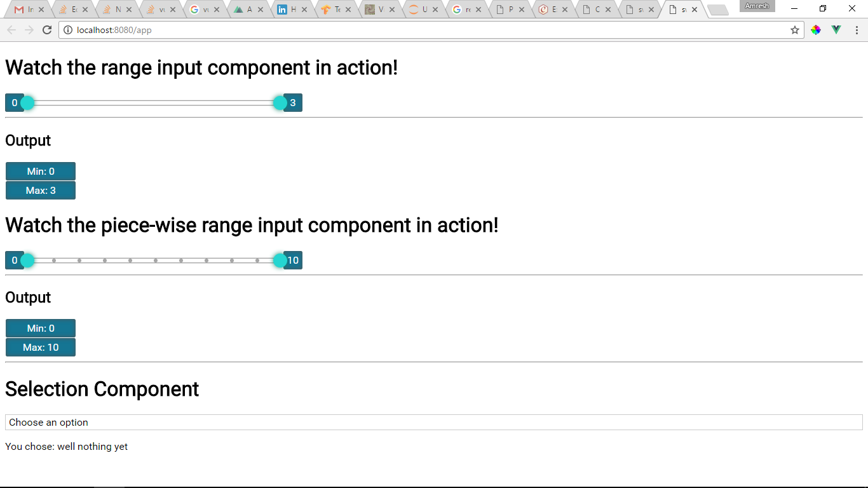Open the Vue devtools extension icon
Viewport: 868px width, 488px height.
tap(836, 30)
